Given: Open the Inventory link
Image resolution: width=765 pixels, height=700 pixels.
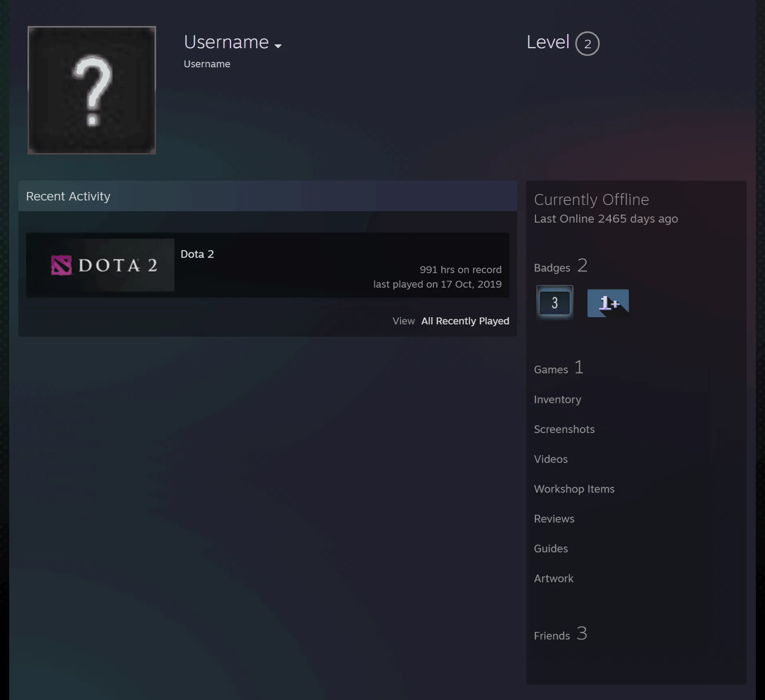Looking at the screenshot, I should coord(557,399).
